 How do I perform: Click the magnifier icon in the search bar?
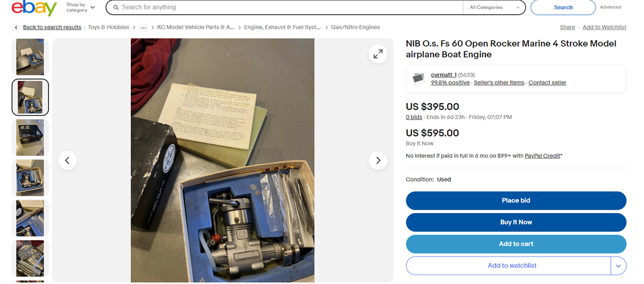[116, 8]
